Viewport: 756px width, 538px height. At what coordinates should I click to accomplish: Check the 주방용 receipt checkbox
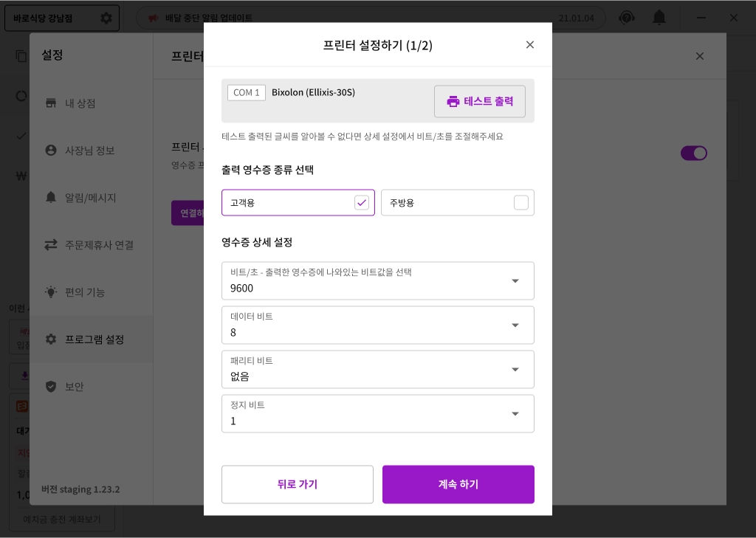(521, 203)
